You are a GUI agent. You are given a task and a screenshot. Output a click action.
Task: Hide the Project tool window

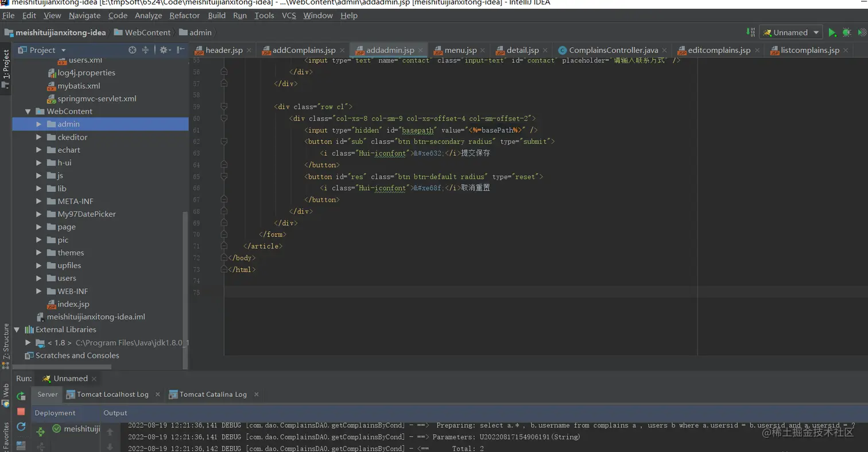tap(181, 50)
